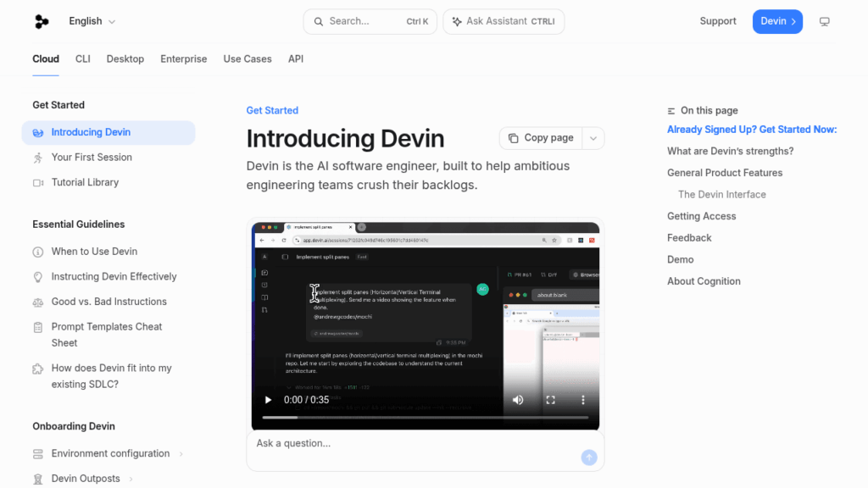Switch to the Enterprise tab
The height and width of the screenshot is (488, 868).
click(x=183, y=58)
